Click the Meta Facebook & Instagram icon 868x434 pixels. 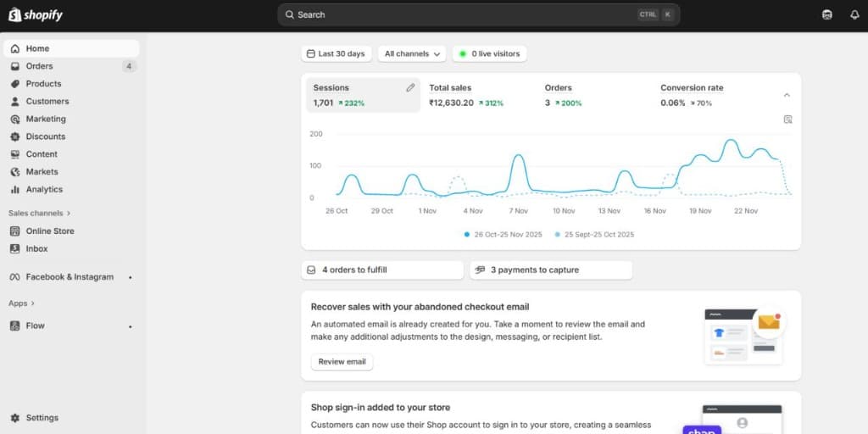15,277
